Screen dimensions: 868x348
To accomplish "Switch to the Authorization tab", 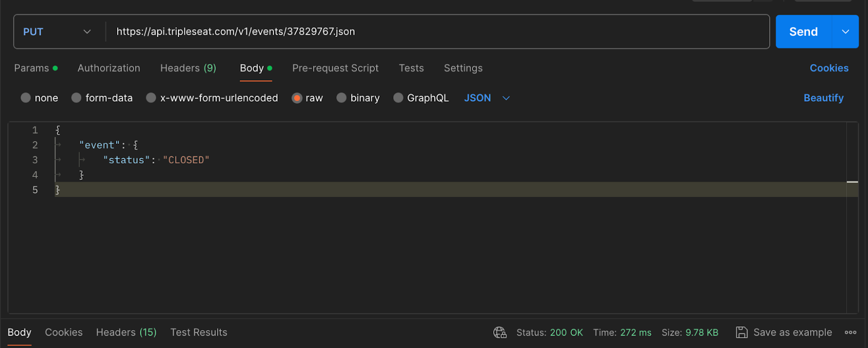I will pos(108,68).
